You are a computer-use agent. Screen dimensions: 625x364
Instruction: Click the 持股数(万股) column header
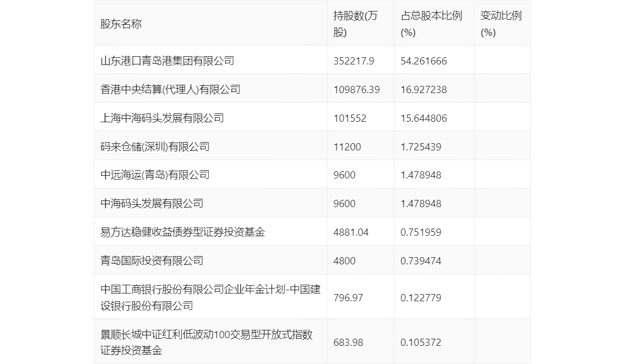tap(355, 24)
